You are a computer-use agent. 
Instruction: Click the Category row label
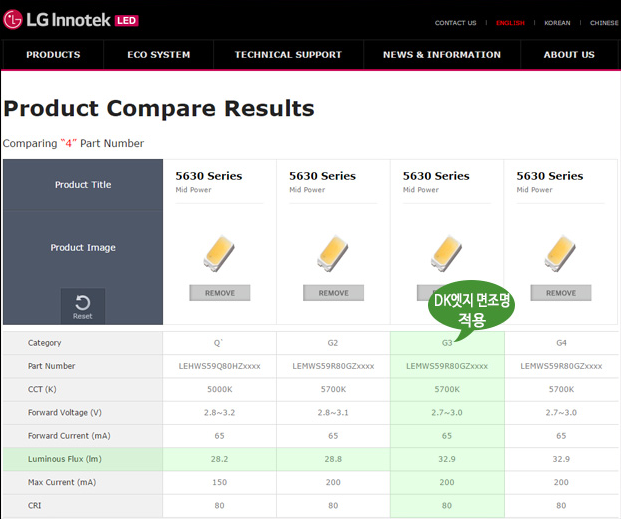coord(44,343)
